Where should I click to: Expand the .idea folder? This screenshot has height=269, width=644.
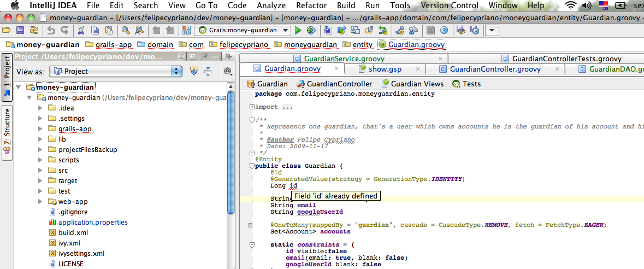pyautogui.click(x=40, y=108)
